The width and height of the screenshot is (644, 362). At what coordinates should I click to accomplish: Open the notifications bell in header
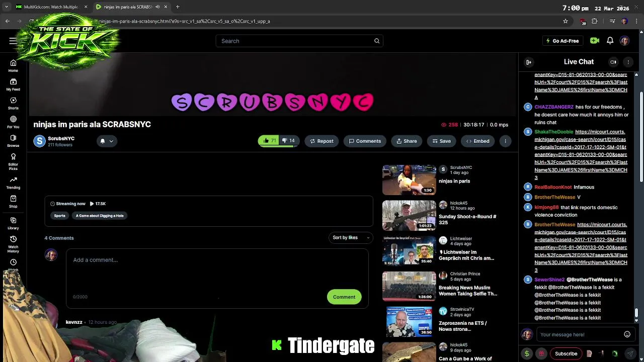[610, 41]
